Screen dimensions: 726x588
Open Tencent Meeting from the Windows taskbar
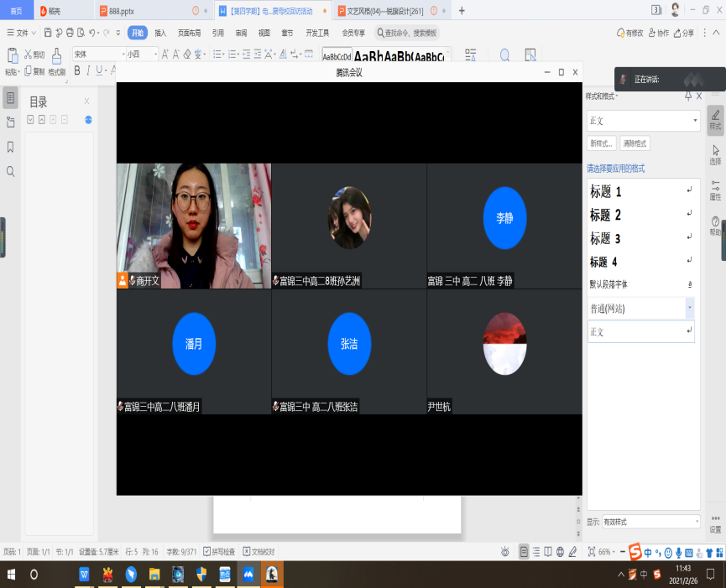point(248,575)
